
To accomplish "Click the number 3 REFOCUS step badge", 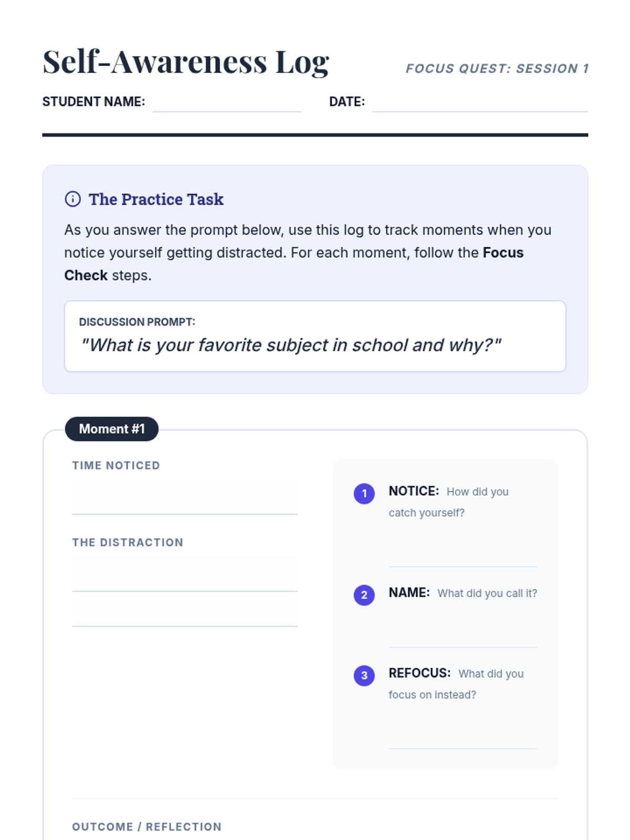I will pyautogui.click(x=364, y=675).
